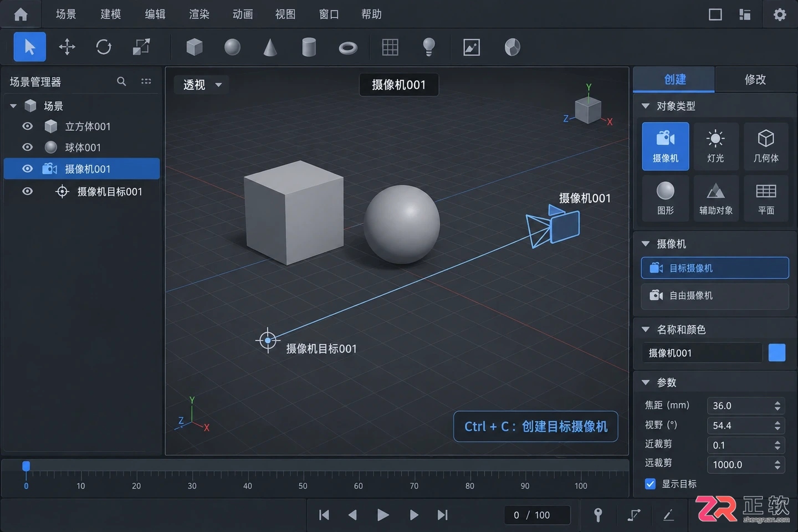Select the 几何体 object type
The image size is (798, 532).
766,146
